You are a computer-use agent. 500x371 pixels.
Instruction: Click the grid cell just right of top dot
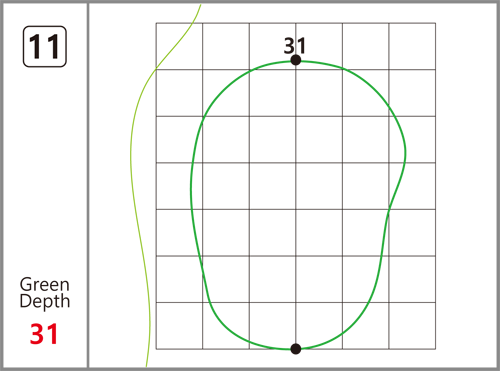319,46
